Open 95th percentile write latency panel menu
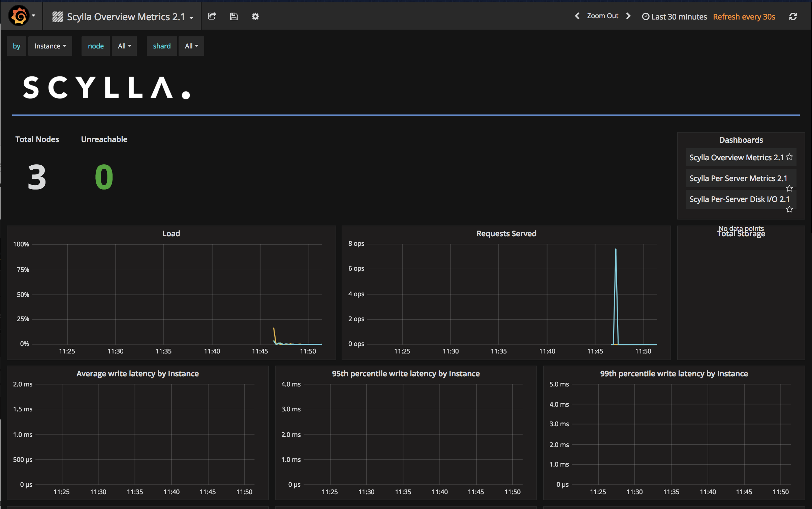The height and width of the screenshot is (509, 812). (x=406, y=374)
